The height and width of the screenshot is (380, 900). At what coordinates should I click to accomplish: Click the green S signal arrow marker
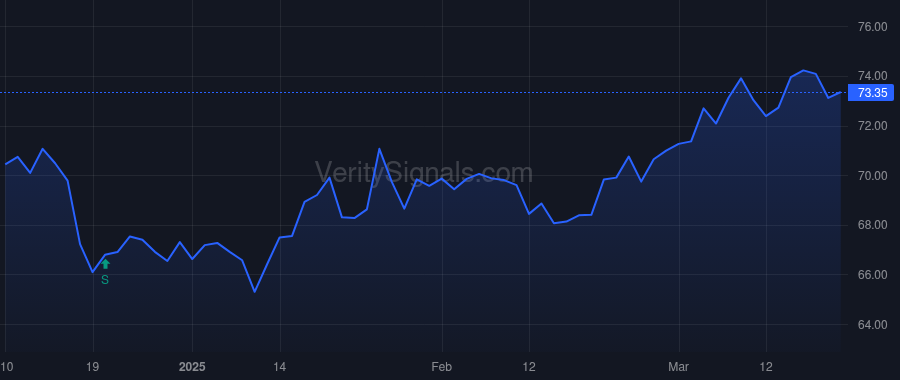105,264
